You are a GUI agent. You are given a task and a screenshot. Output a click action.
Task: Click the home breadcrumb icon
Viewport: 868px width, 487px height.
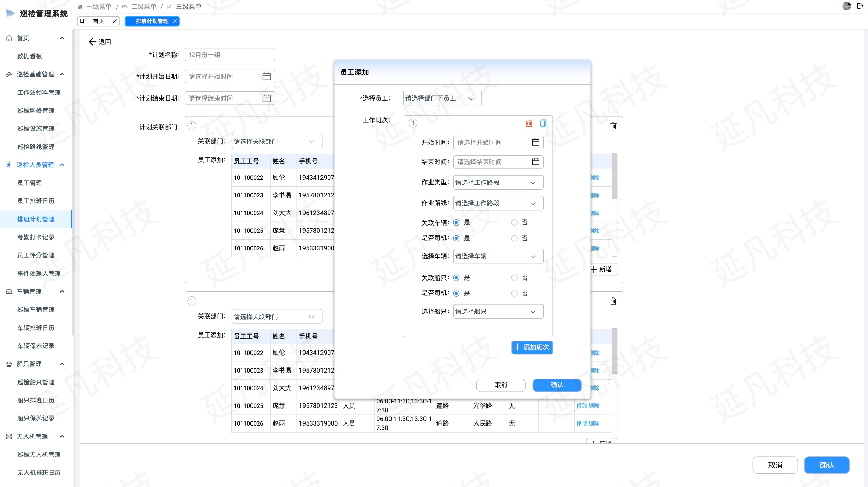tap(80, 7)
